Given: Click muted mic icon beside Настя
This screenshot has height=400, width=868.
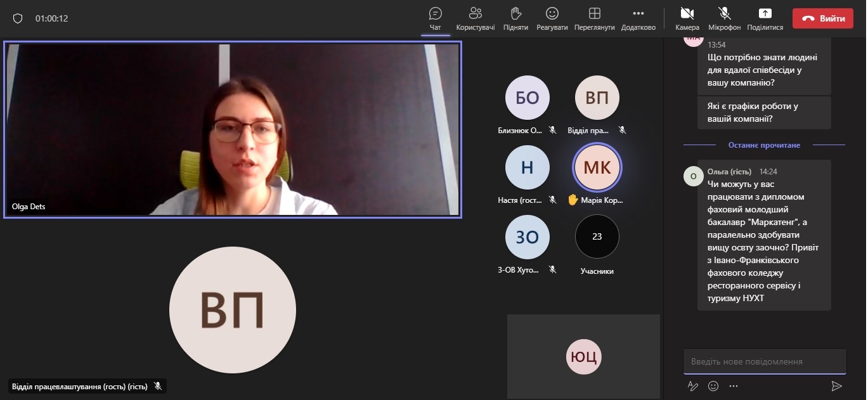Looking at the screenshot, I should click(553, 200).
